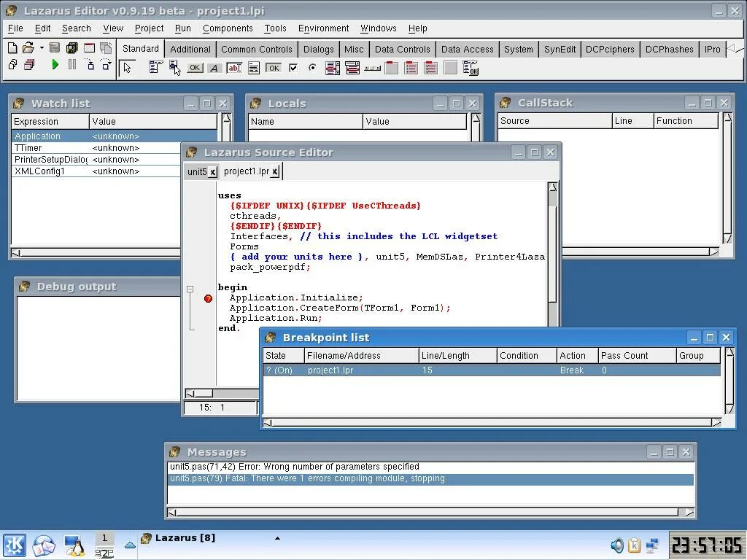
Task: Select the TMemo component icon
Action: 254,68
